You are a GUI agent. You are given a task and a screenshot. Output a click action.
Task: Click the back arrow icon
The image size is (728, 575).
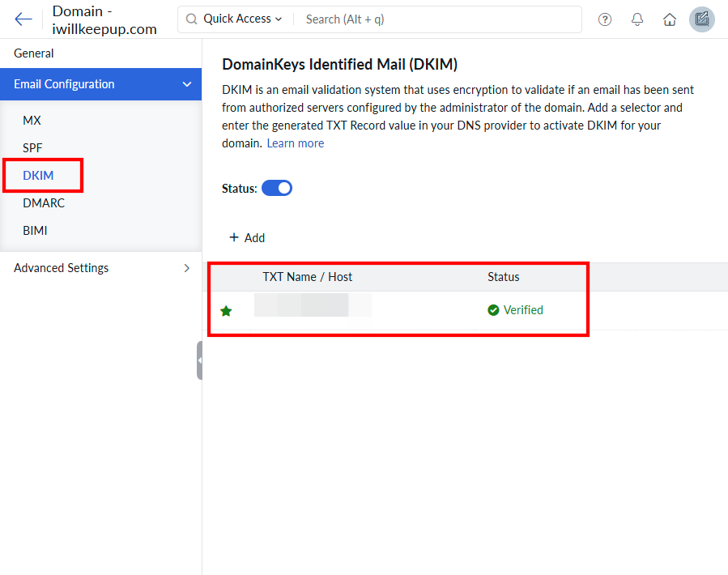(23, 19)
